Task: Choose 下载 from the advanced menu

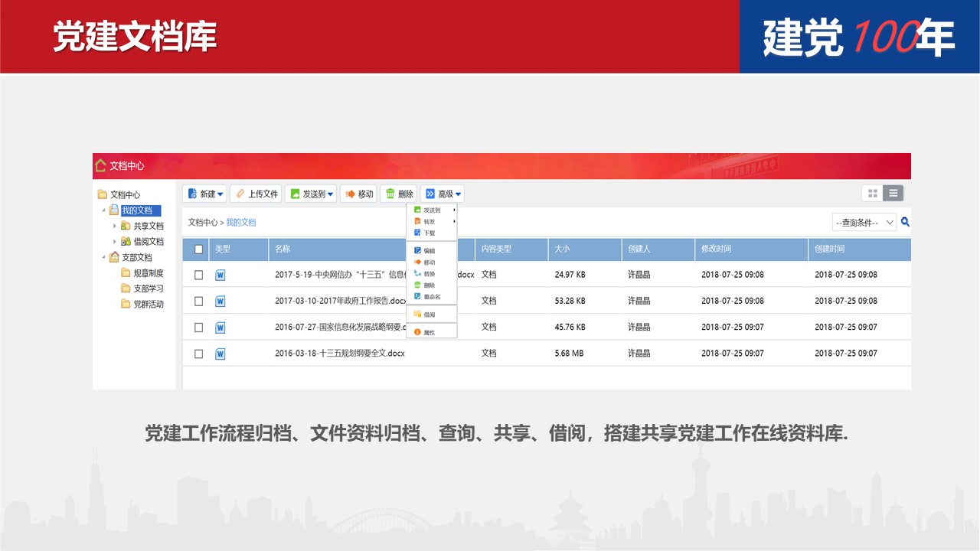Action: [x=429, y=233]
